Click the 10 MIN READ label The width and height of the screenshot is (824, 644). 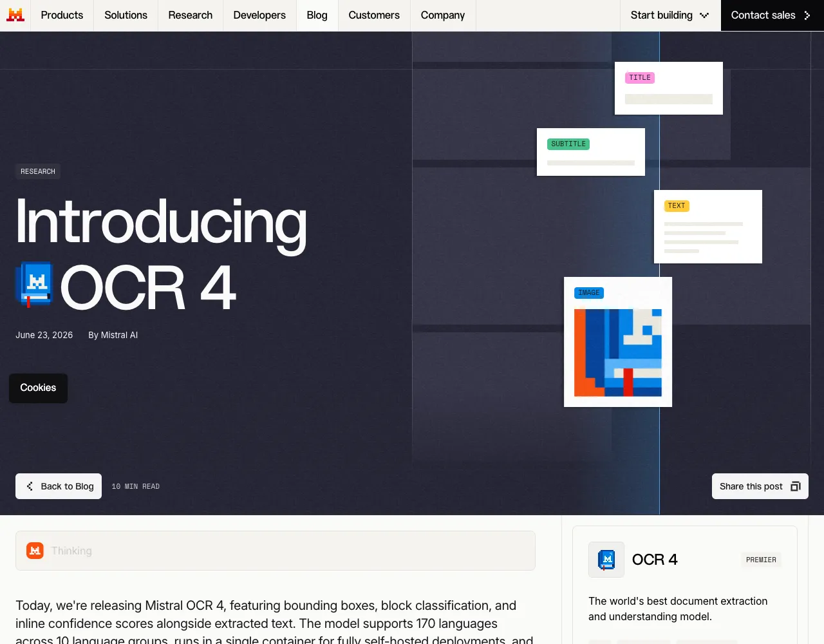136,486
